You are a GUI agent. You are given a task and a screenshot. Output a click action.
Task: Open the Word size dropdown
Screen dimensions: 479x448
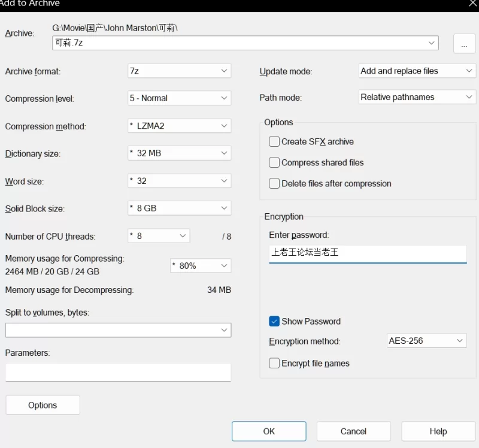tap(179, 181)
